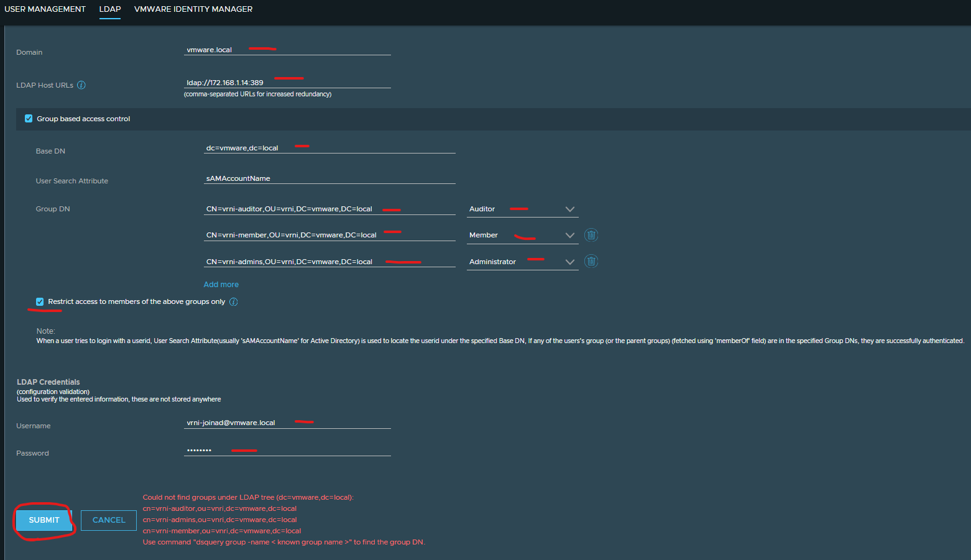Open the Member role dropdown
Screen dimensions: 971x560
coord(523,236)
